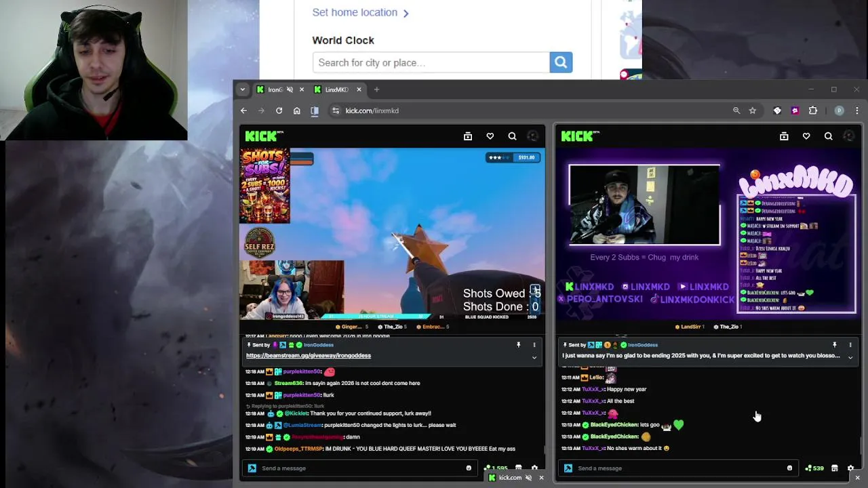Image resolution: width=868 pixels, height=488 pixels.
Task: Click the zoom magnifier in address bar
Action: pos(736,110)
